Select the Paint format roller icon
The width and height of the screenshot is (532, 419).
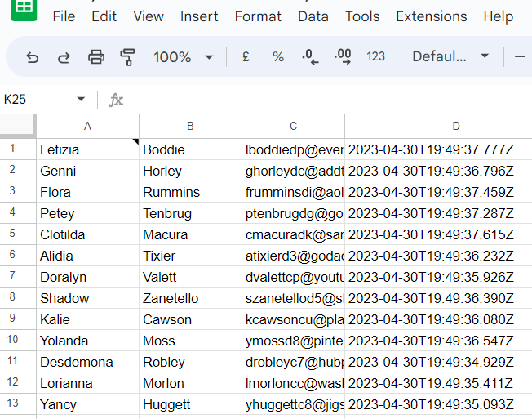coord(127,56)
